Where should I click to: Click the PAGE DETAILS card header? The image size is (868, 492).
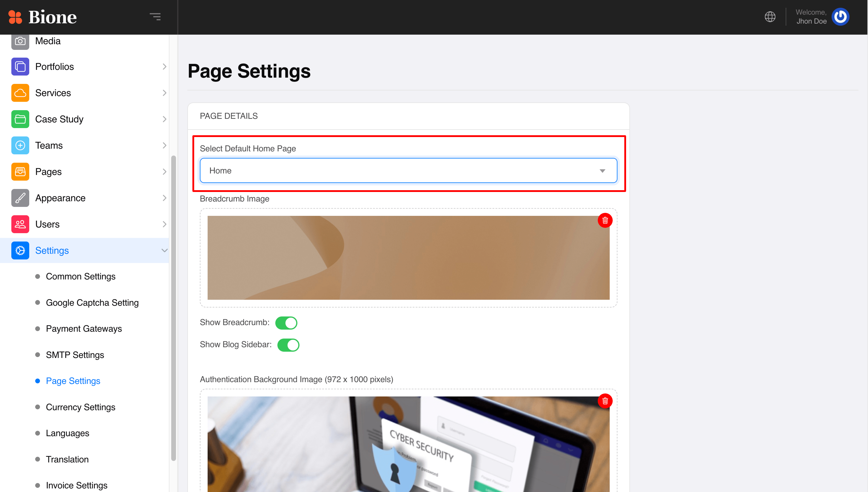409,116
